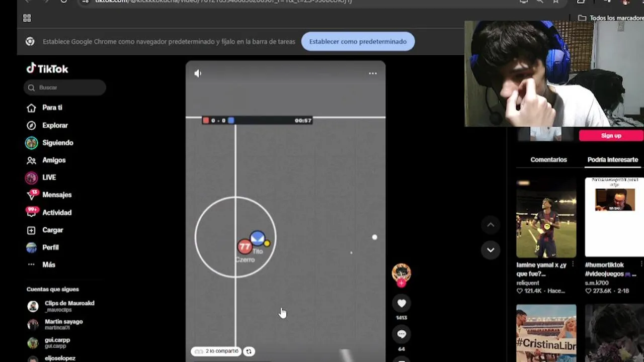The image size is (644, 362).
Task: Open the Siguiendo feed
Action: click(58, 143)
